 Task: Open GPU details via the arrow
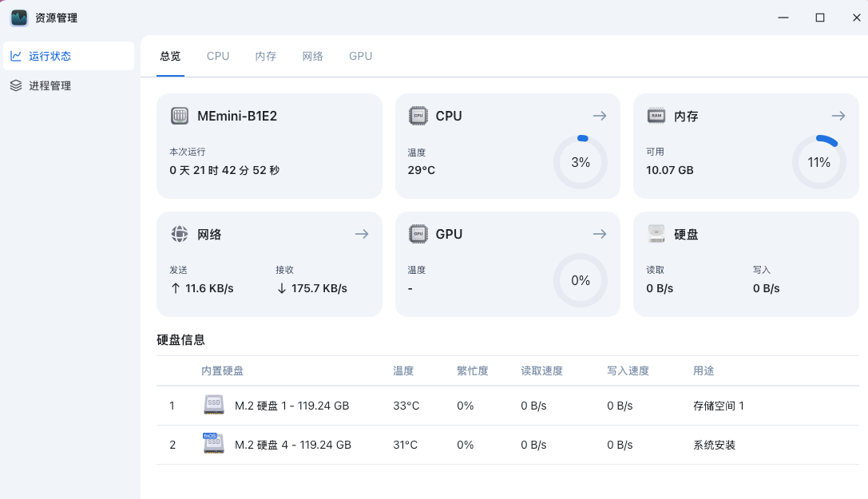600,234
